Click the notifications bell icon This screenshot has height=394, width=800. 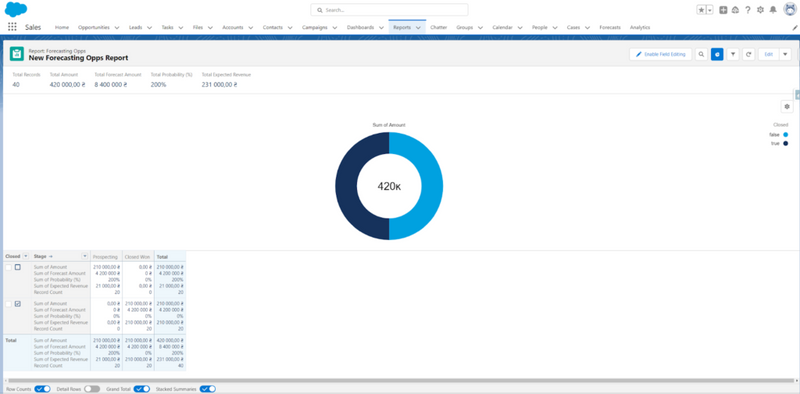[773, 10]
